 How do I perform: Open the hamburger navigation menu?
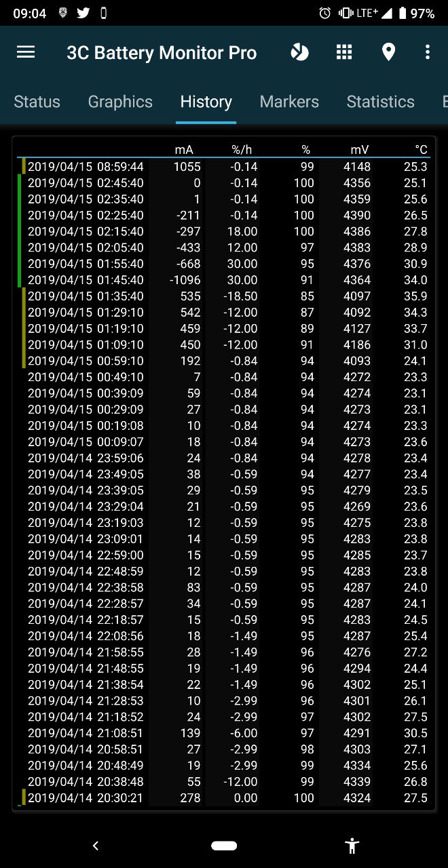coord(26,52)
